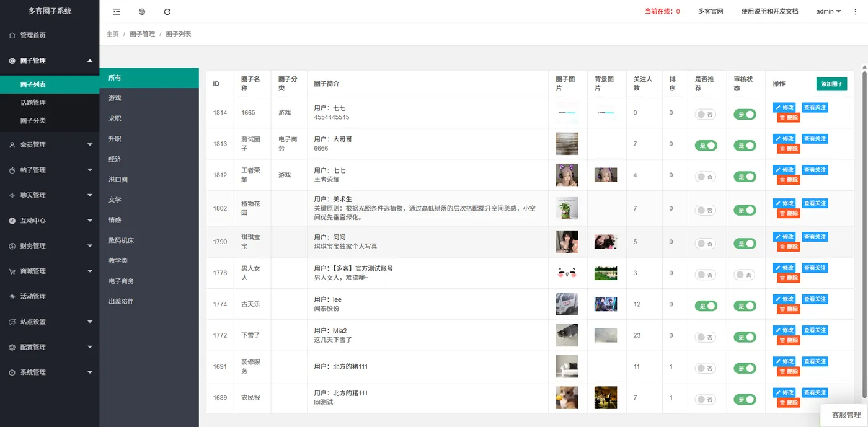Show 所有 circle categories

(x=149, y=78)
